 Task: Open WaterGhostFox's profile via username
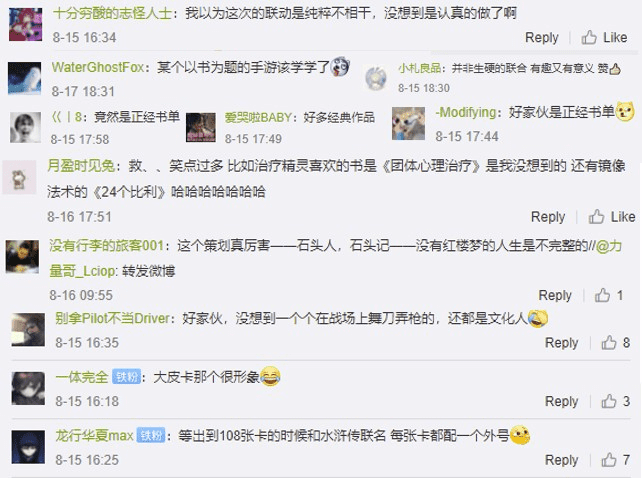coord(98,67)
